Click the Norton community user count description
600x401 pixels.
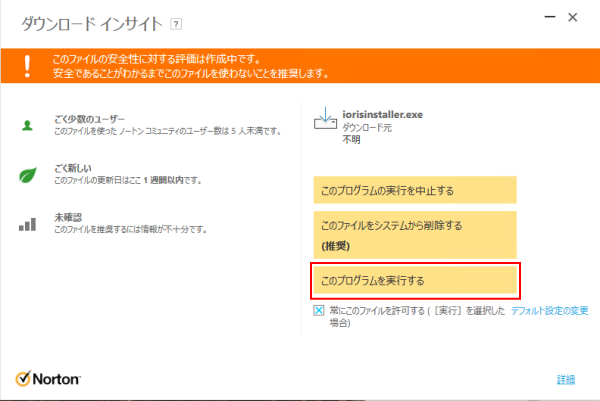click(168, 131)
